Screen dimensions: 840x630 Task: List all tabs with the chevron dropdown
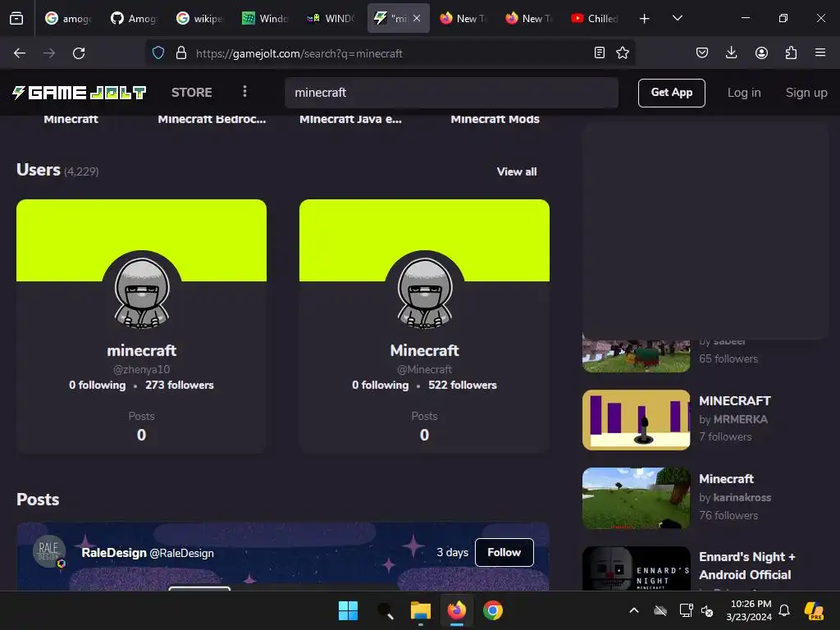coord(677,18)
